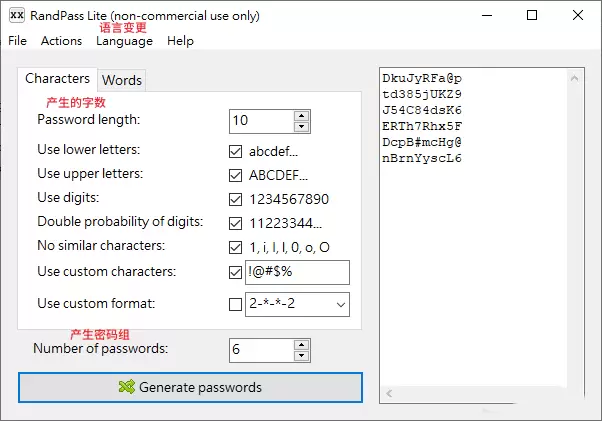Screen dimensions: 602x421
Task: Click generated password DkuJyRFa@p
Action: pyautogui.click(x=422, y=78)
